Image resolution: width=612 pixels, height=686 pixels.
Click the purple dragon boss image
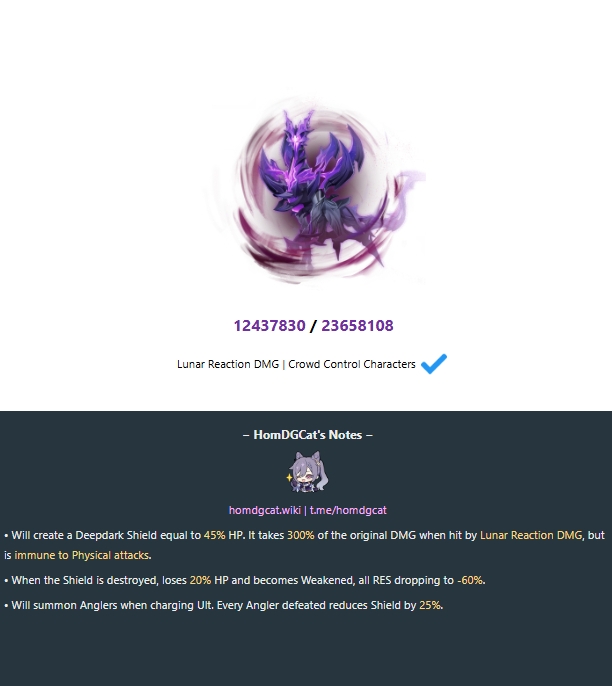[x=316, y=192]
